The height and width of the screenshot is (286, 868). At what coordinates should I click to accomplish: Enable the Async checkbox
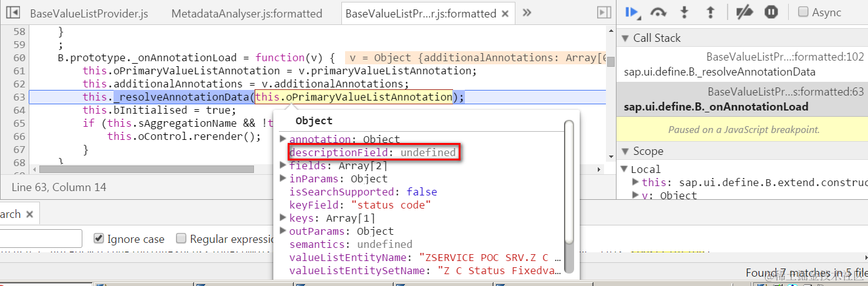[804, 12]
